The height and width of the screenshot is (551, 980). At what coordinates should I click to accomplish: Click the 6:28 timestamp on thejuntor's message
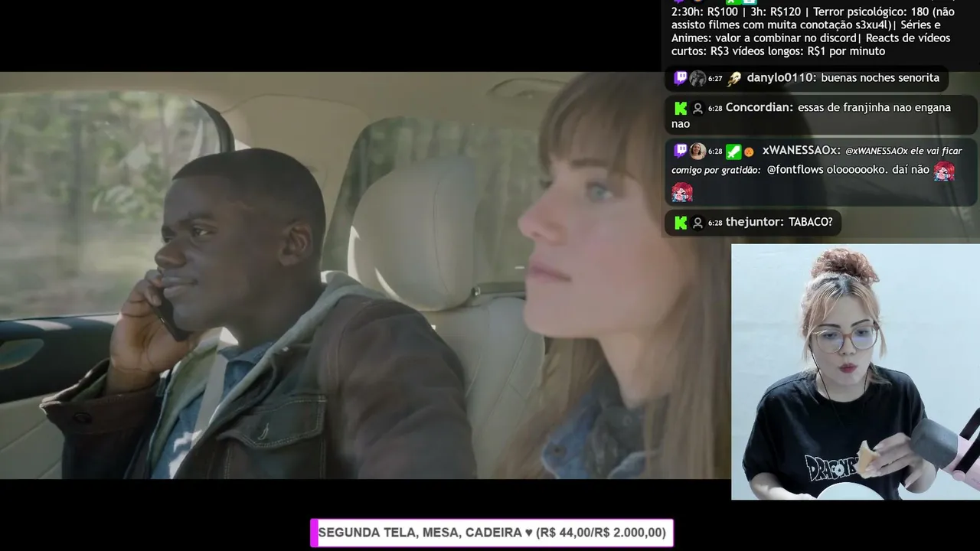tap(715, 223)
